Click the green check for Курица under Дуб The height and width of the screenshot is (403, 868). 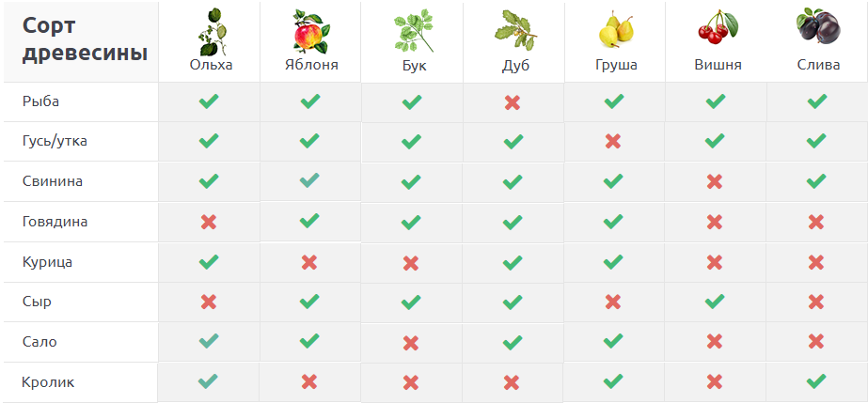click(513, 262)
